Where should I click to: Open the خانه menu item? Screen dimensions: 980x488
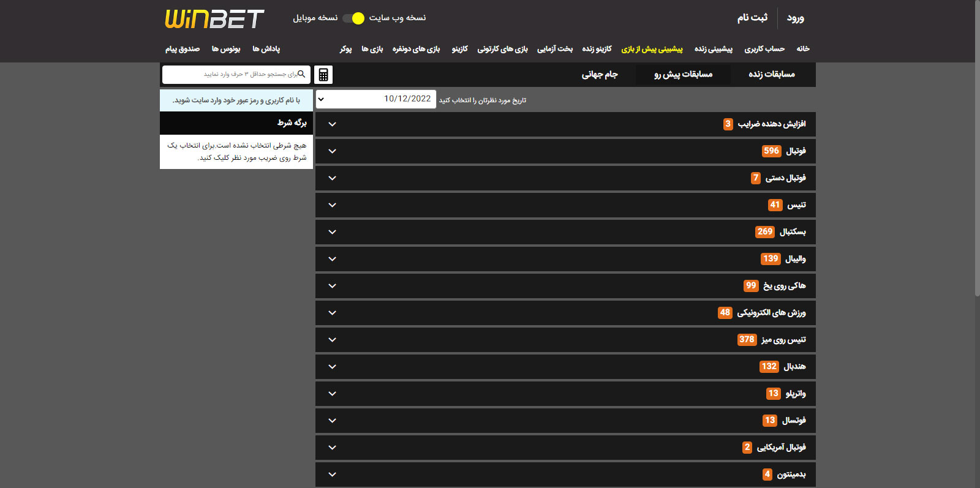tap(803, 49)
